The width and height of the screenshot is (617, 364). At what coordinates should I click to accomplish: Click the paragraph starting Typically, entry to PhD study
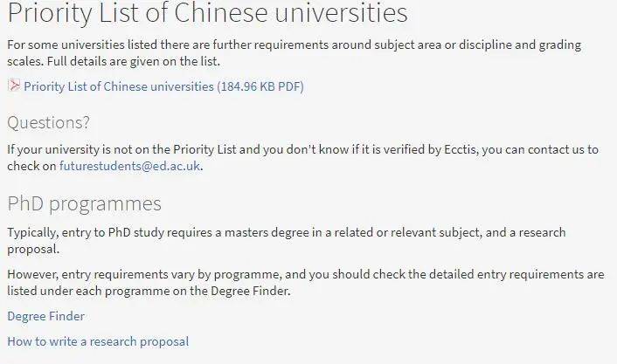click(287, 240)
